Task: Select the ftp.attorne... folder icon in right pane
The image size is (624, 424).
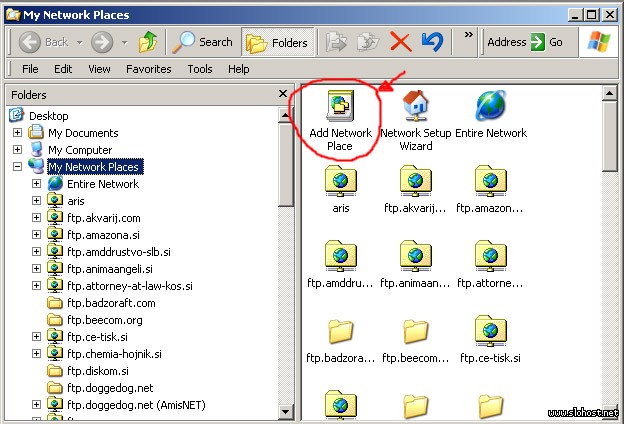Action: click(x=490, y=256)
